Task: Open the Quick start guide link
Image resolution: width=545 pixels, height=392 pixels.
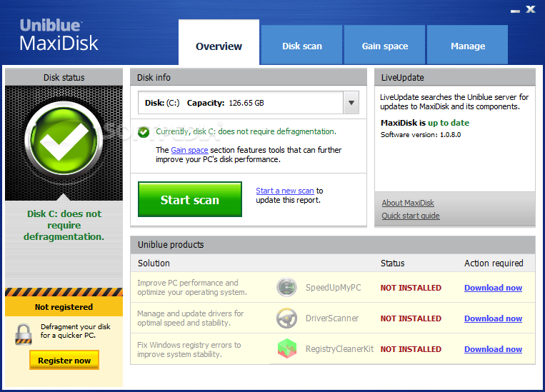Action: point(411,216)
